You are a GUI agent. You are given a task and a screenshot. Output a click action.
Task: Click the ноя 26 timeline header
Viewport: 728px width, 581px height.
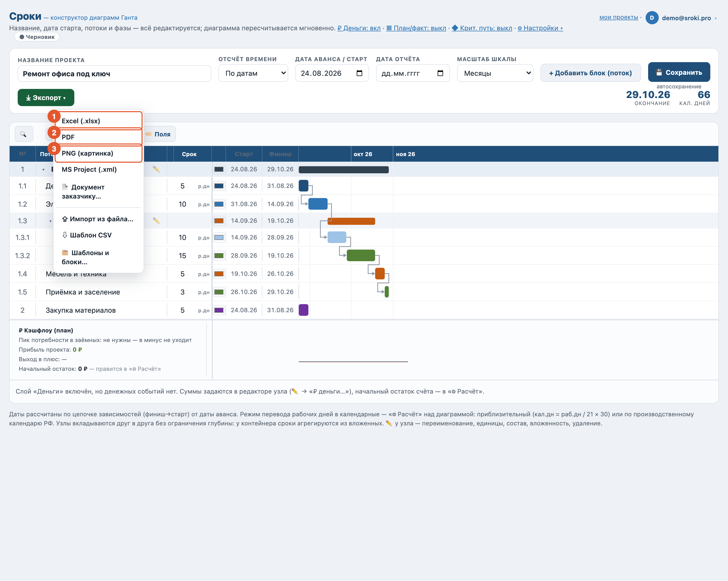click(405, 154)
